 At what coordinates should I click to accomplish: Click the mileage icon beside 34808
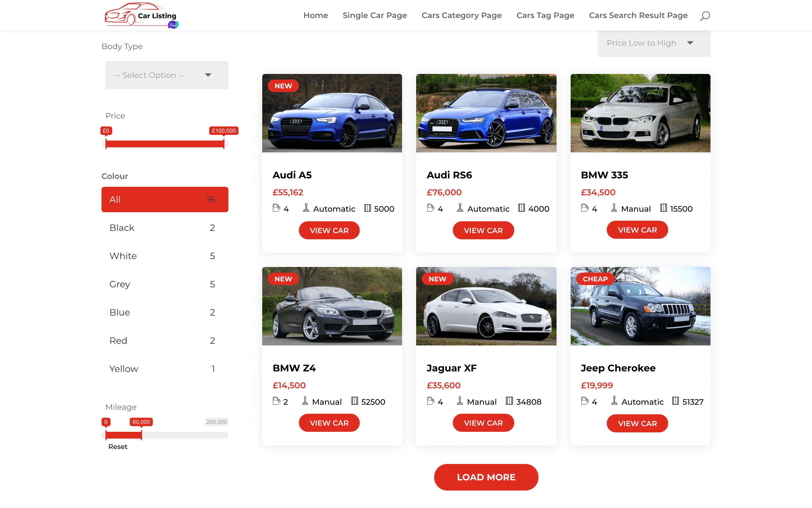click(509, 401)
